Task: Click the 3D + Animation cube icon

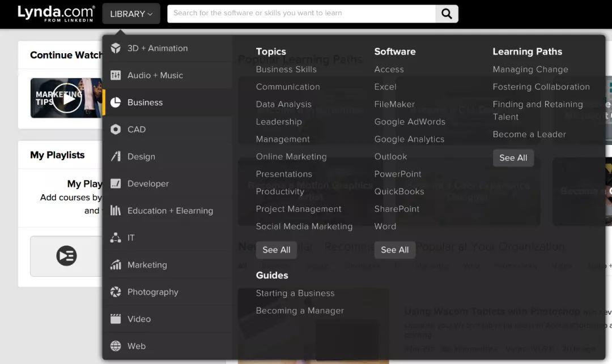Action: 116,48
